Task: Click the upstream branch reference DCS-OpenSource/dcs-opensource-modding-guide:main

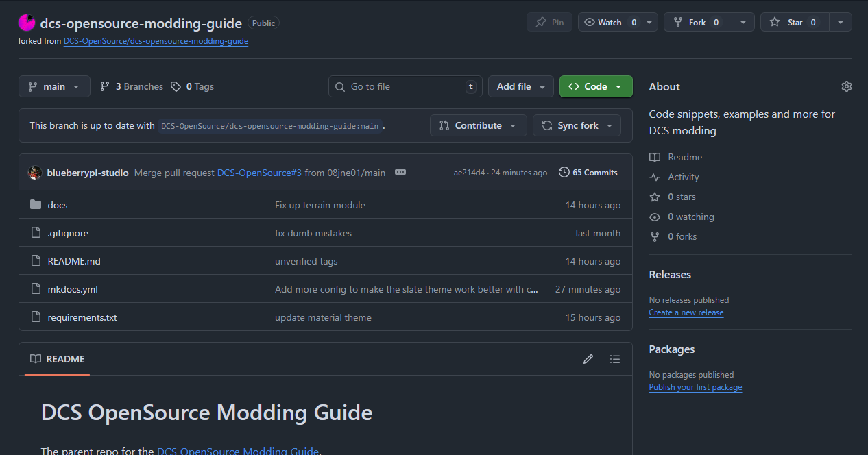Action: 269,126
